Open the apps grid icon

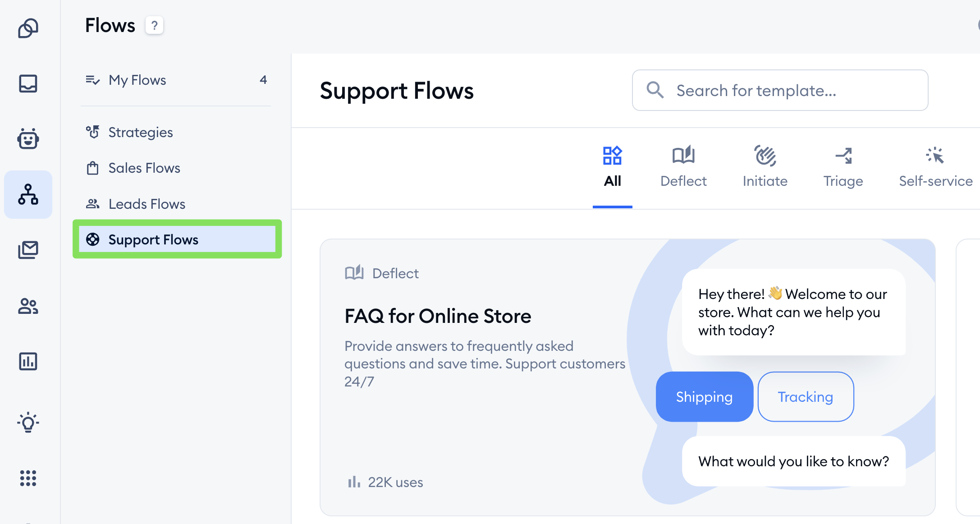[x=28, y=478]
